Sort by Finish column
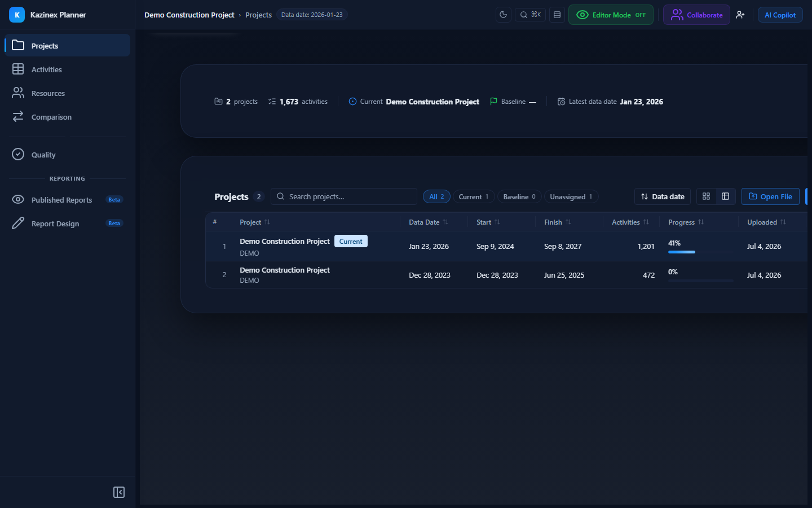812x508 pixels. (x=558, y=222)
